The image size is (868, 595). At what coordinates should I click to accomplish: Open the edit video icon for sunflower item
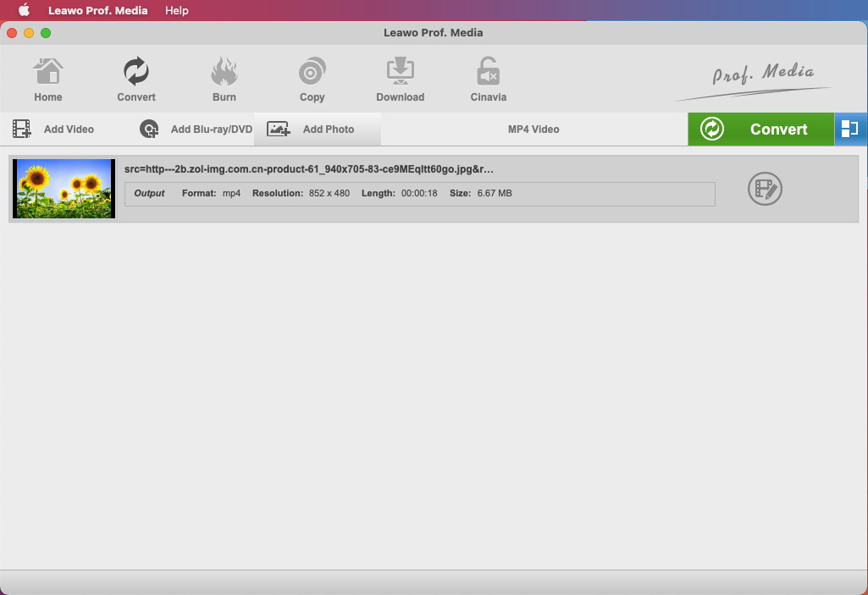[x=765, y=189]
